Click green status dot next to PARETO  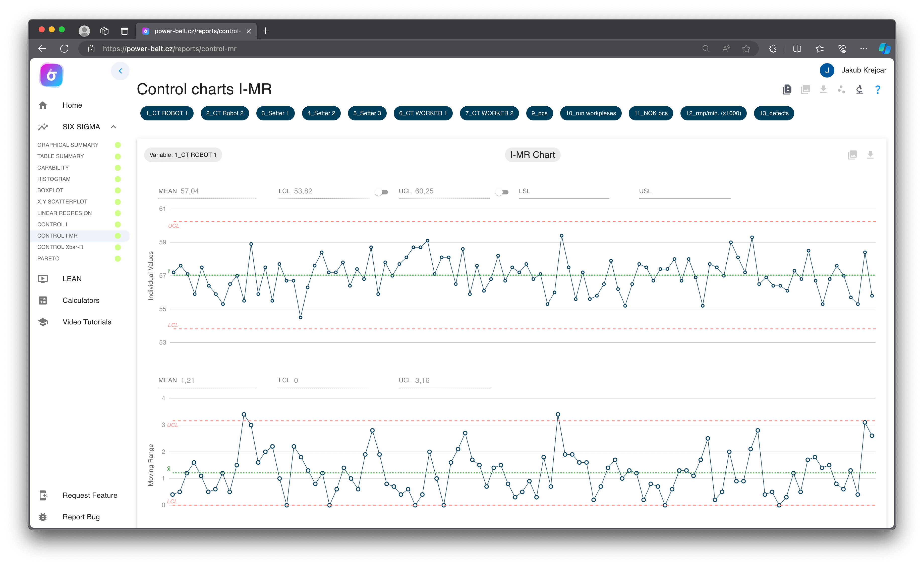[118, 258]
